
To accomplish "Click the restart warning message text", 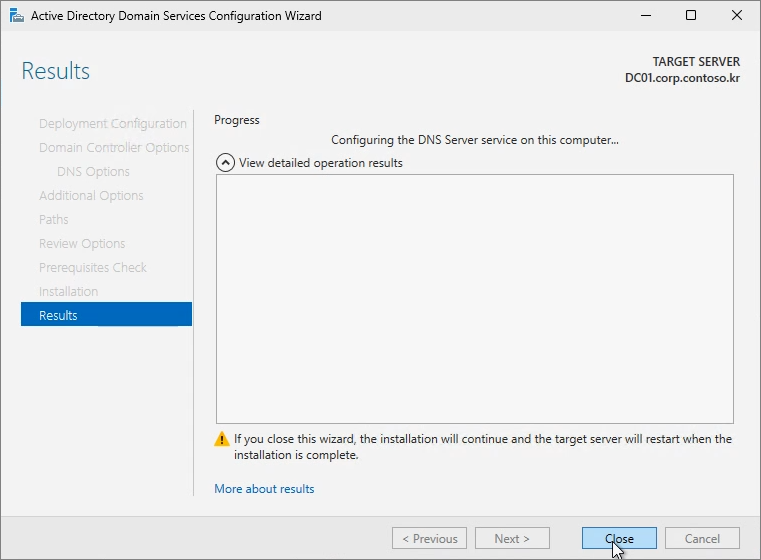I will (x=483, y=447).
